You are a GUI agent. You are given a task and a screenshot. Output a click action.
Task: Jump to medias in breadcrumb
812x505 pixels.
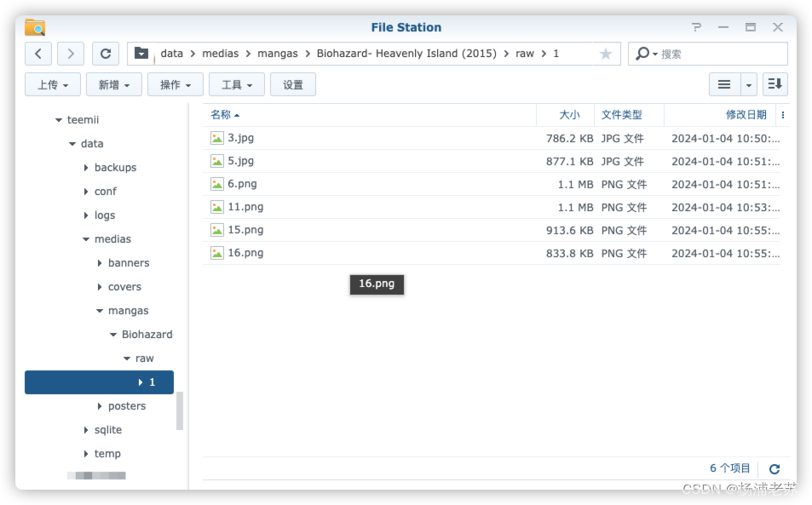[220, 54]
